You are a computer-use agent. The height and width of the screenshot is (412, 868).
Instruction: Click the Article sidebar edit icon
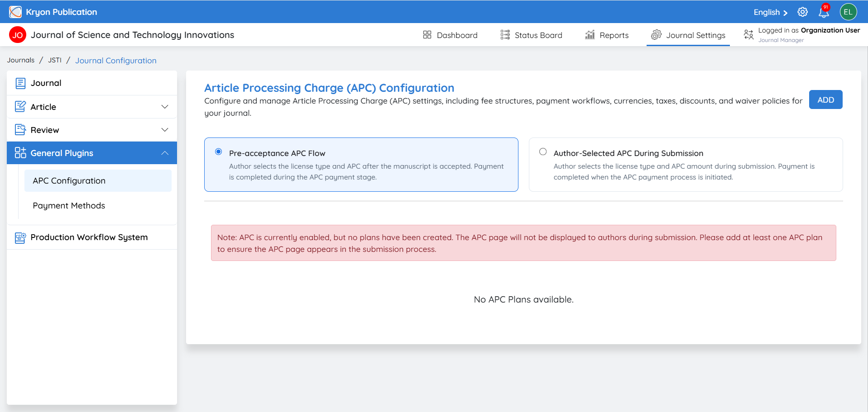click(20, 107)
